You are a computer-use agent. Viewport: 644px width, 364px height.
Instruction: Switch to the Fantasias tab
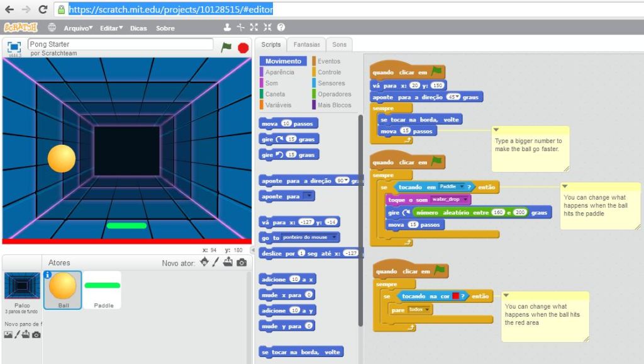tap(306, 45)
